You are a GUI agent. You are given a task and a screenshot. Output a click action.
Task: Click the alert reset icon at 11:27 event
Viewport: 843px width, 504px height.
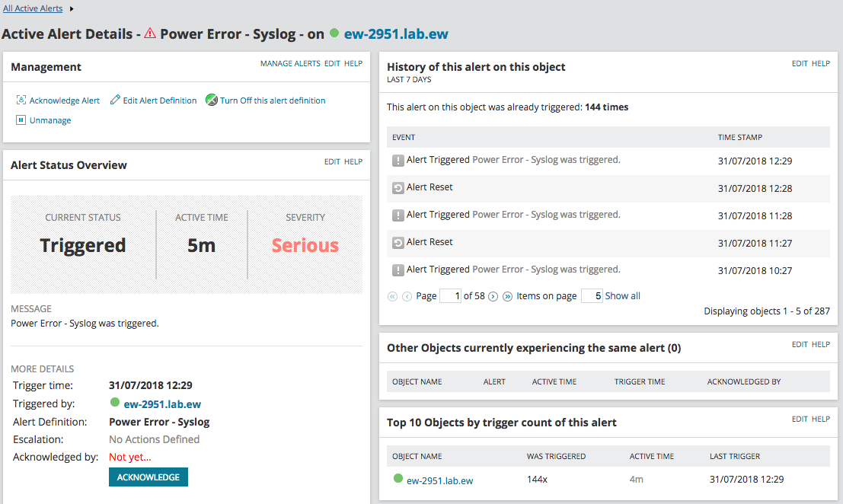(x=398, y=242)
